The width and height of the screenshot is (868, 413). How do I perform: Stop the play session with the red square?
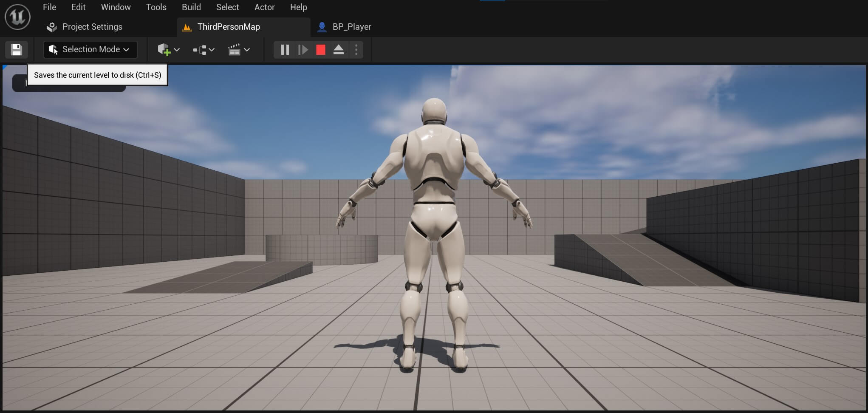(321, 50)
